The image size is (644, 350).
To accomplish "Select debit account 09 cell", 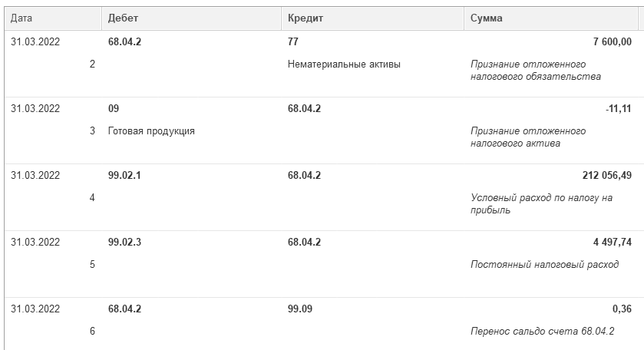I will 114,109.
